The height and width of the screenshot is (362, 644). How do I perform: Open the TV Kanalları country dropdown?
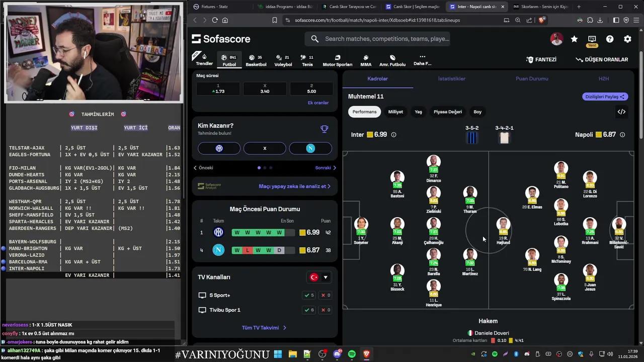coord(319,277)
